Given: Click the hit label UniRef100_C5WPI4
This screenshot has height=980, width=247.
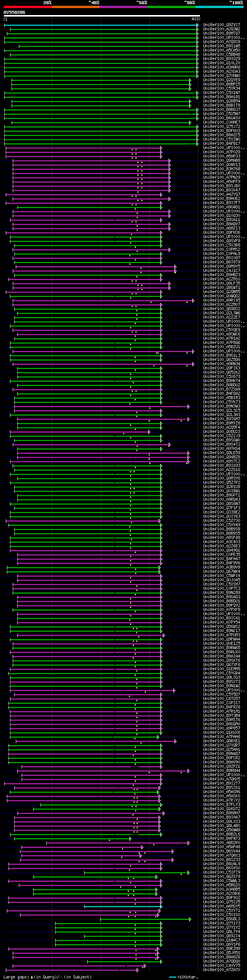Looking at the screenshot, I should (222, 576).
